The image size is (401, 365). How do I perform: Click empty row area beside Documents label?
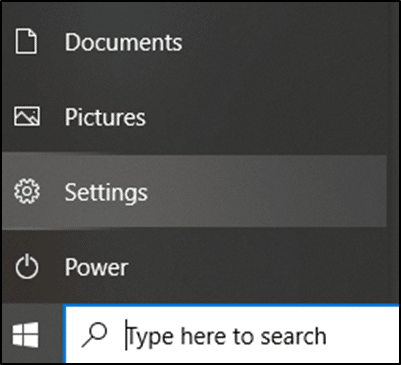coord(290,42)
